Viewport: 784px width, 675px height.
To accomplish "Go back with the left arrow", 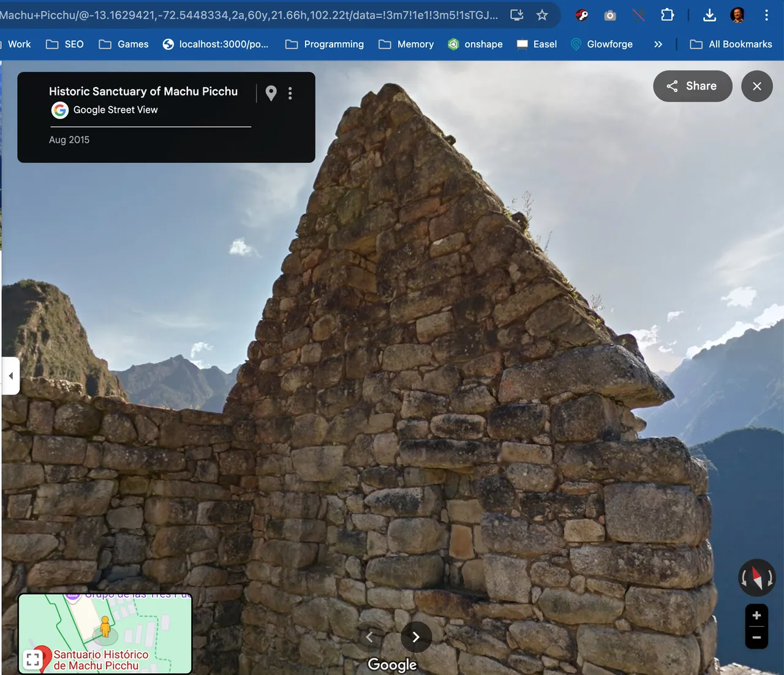I will (x=369, y=637).
